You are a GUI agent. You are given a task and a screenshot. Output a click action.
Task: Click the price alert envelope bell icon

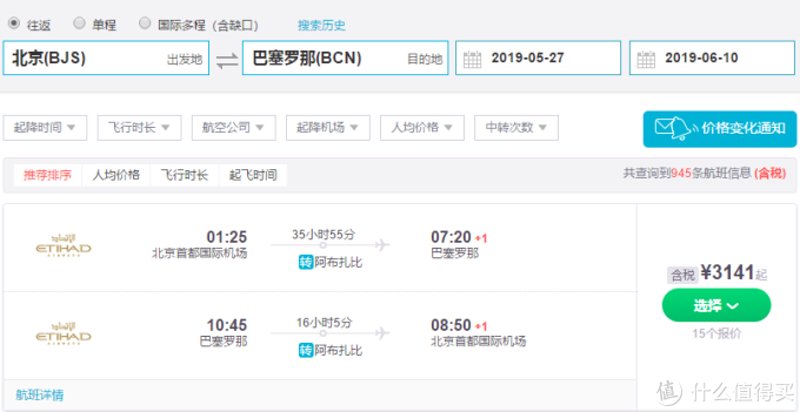[x=673, y=128]
